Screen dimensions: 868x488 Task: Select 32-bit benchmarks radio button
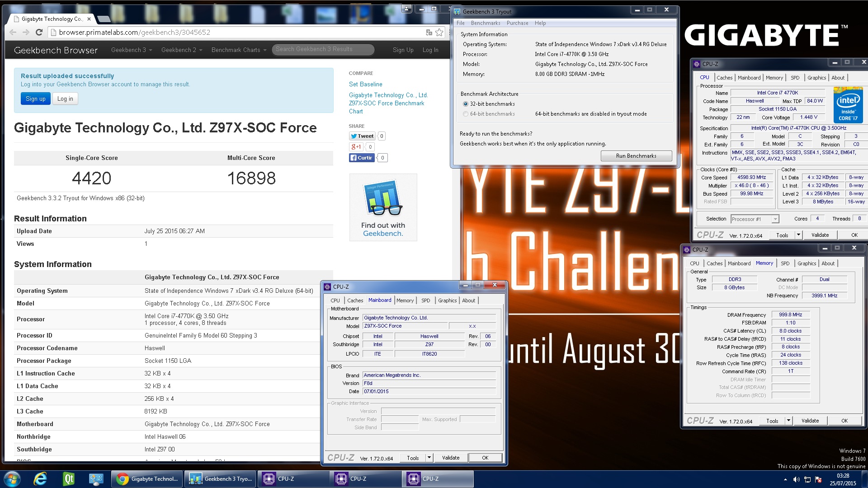point(466,104)
